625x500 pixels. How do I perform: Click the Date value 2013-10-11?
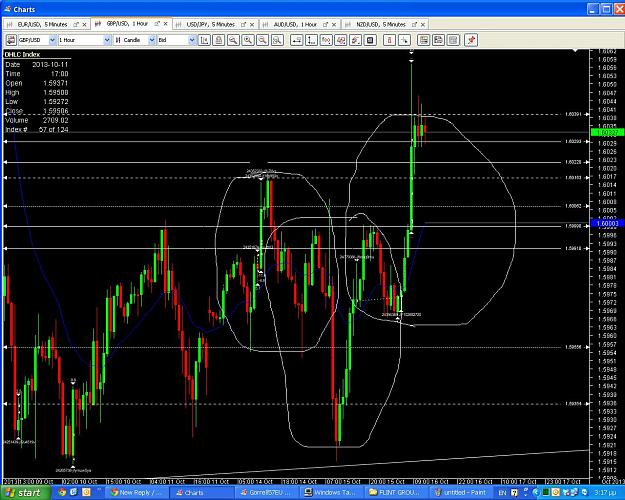click(x=50, y=64)
